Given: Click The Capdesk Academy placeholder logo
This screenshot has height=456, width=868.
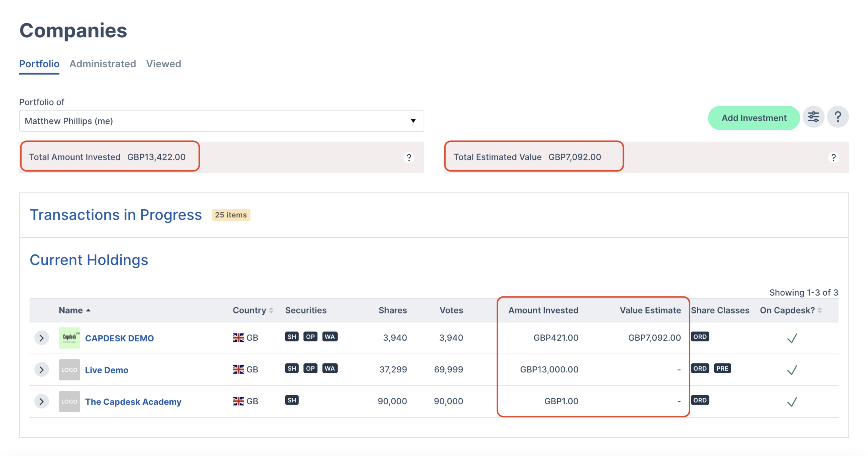Looking at the screenshot, I should pyautogui.click(x=69, y=401).
